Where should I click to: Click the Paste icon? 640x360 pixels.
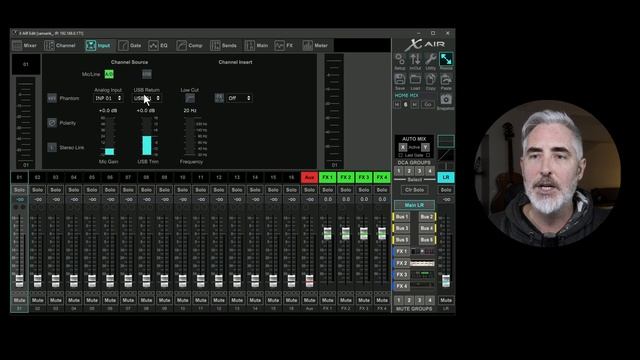coord(446,79)
